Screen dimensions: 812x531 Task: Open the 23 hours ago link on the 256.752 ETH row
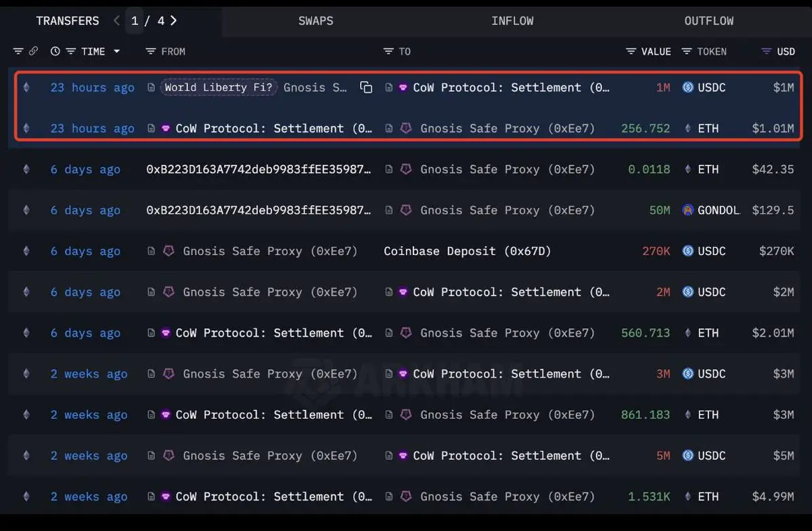92,129
